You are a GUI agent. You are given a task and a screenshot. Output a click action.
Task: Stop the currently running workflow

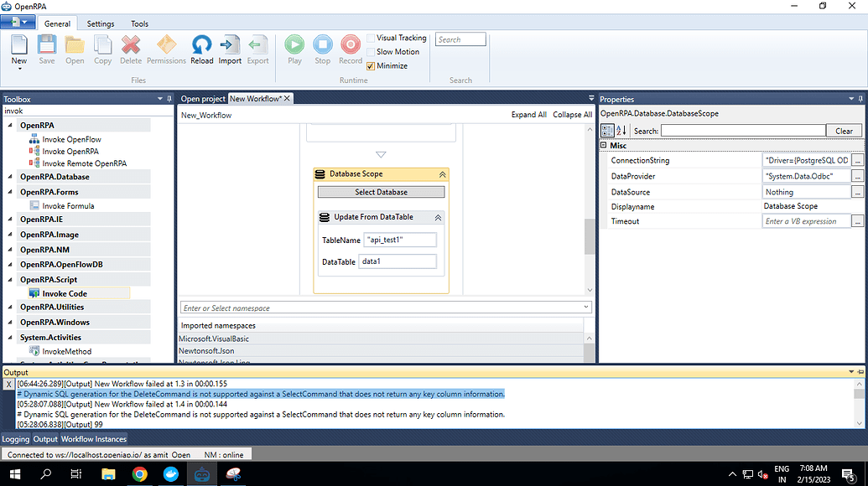(322, 48)
